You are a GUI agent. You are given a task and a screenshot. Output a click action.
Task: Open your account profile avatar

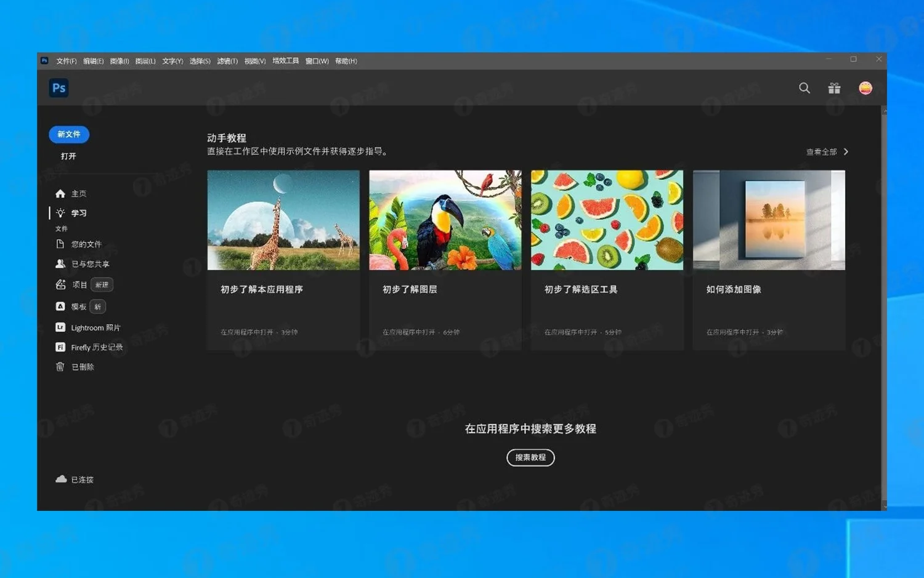[x=865, y=88]
